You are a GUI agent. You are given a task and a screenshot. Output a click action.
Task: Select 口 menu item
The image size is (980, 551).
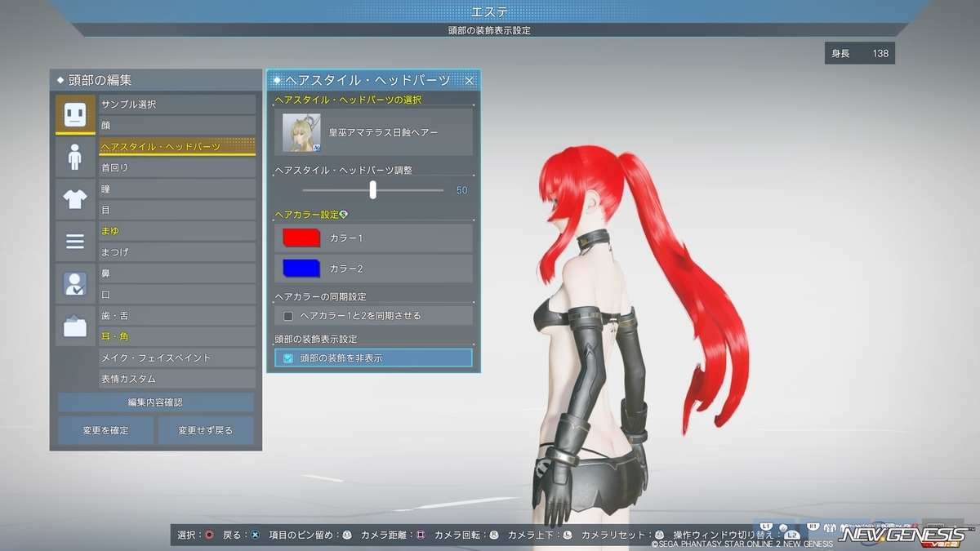click(x=177, y=295)
